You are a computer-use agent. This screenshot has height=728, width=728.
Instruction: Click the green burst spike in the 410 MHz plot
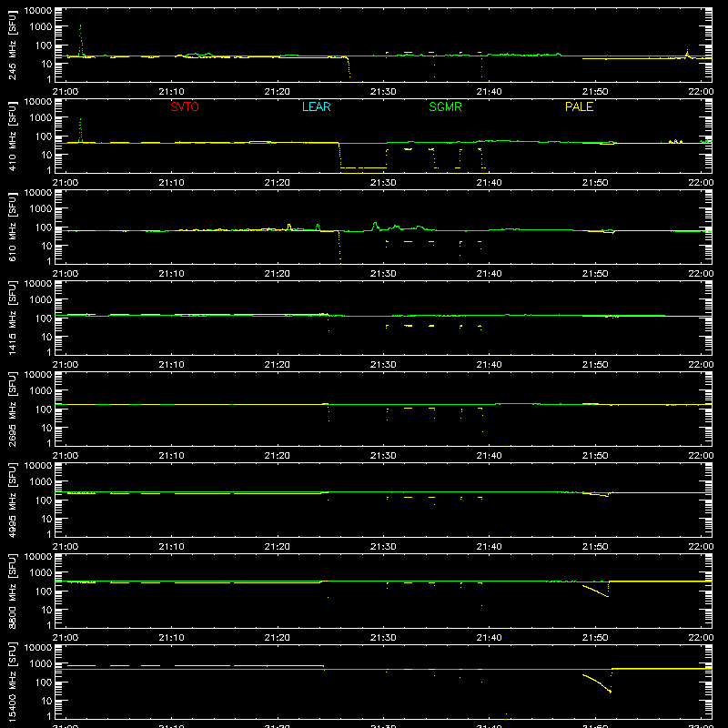click(80, 130)
